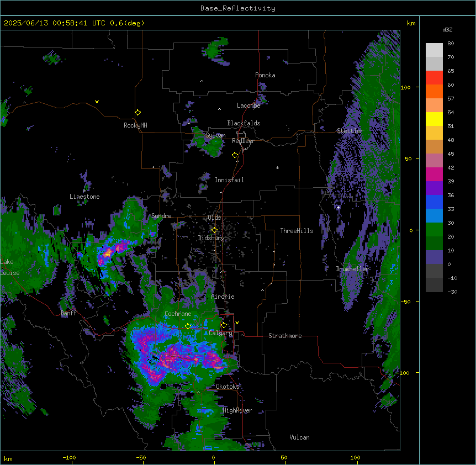
Task: Click the 100 tick on the vertical axis
Action: 405,87
